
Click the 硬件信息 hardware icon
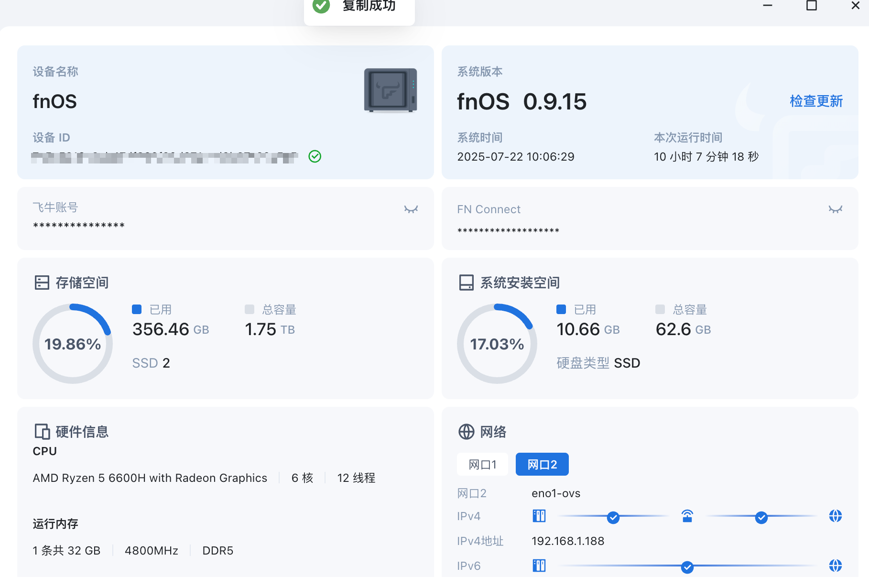[42, 432]
